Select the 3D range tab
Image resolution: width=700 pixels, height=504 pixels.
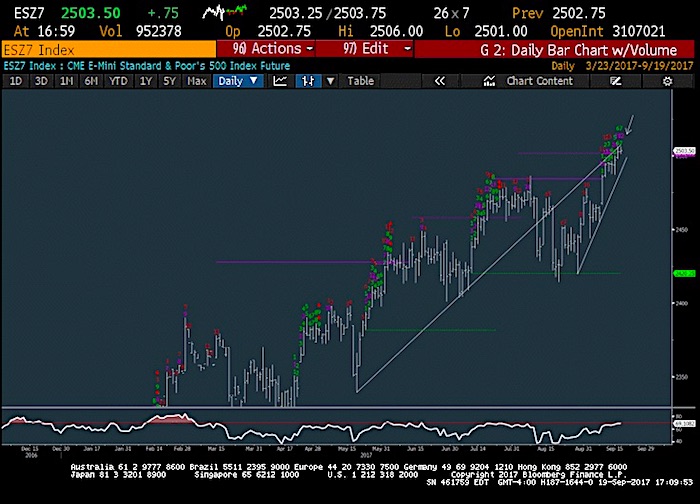[x=41, y=81]
